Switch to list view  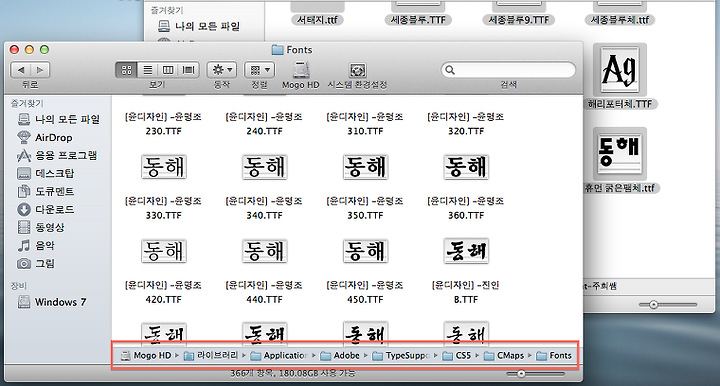pyautogui.click(x=147, y=70)
